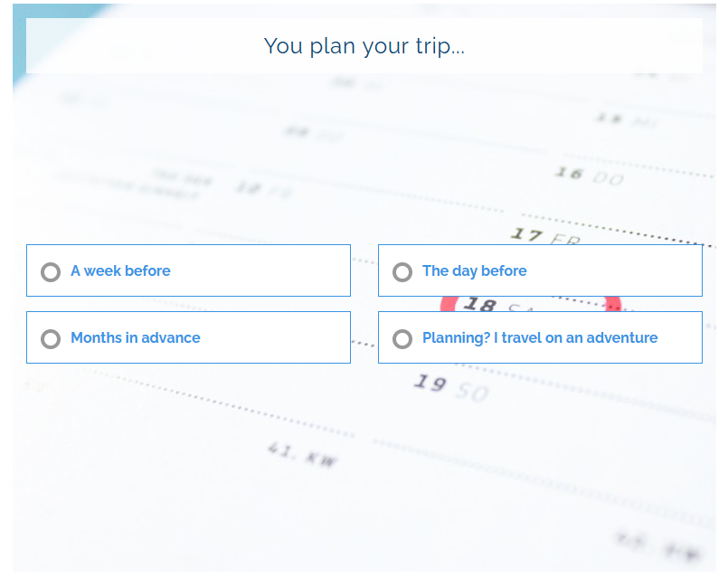Click the red circled 18 on the calendar
The image size is (728, 578).
(479, 306)
